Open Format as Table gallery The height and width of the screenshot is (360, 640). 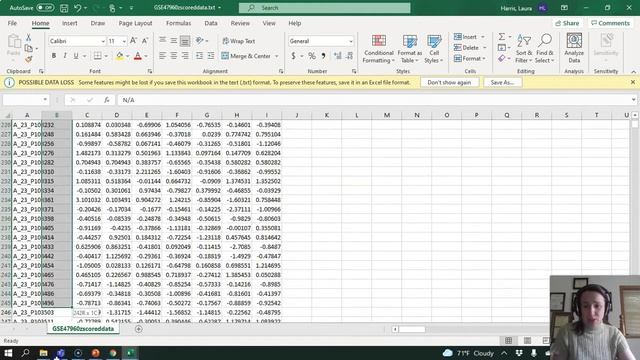(409, 49)
